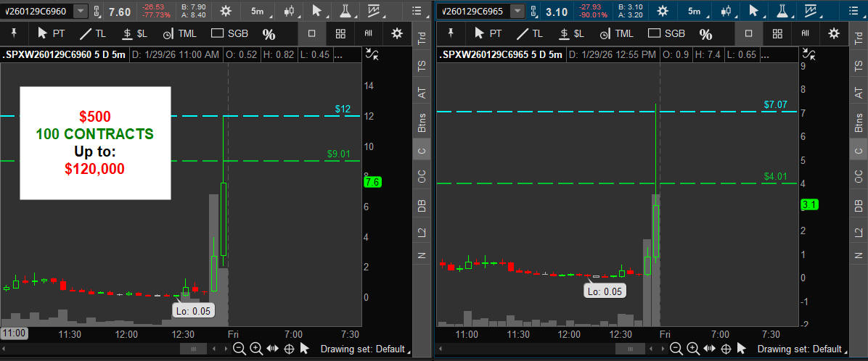Open Drawing set: Default menu under C6960 chart

click(364, 349)
